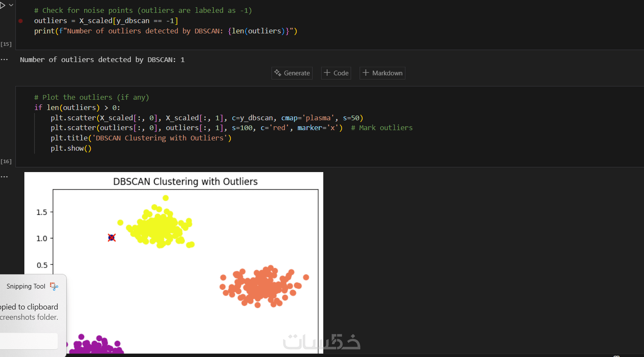The image size is (644, 357).
Task: Select the yellow cluster in the scatter plot
Action: (159, 226)
